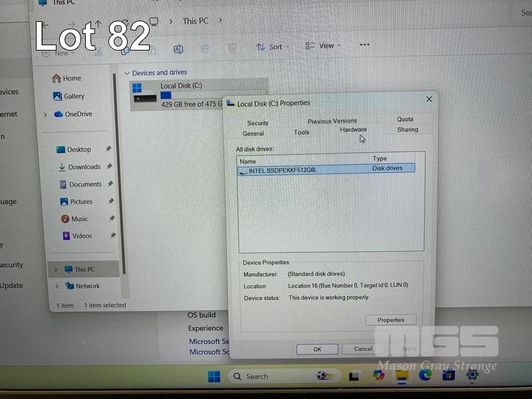Open the Downloads quick access folder
This screenshot has width=532, height=399.
pos(80,167)
